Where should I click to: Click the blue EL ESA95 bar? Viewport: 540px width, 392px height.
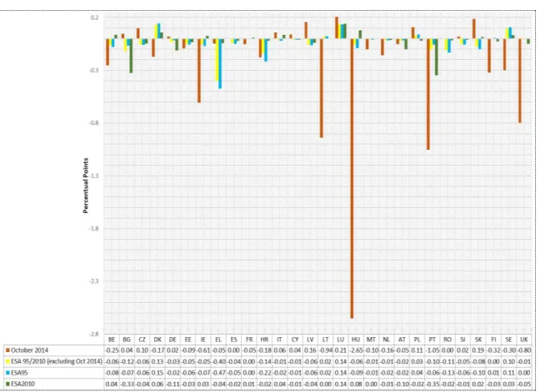(220, 63)
